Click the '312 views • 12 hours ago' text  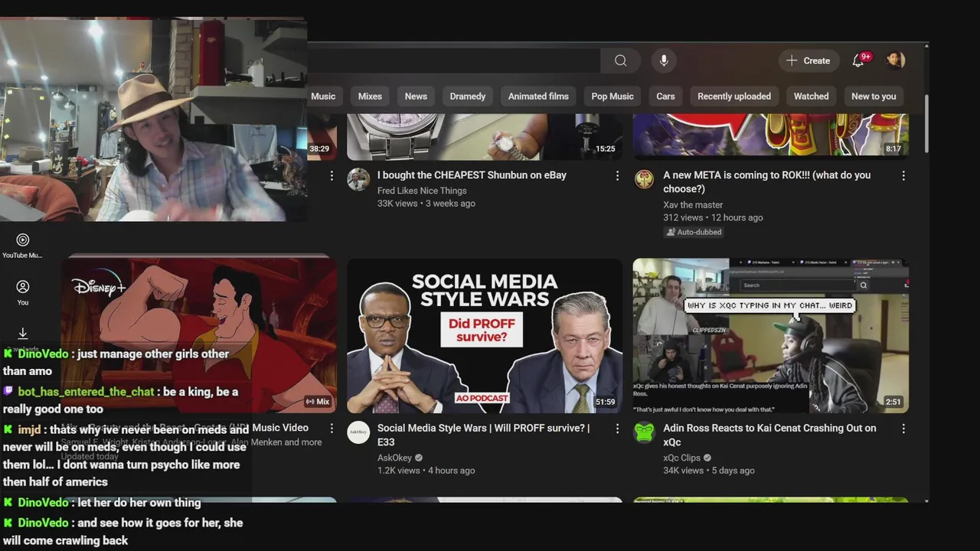click(x=713, y=218)
